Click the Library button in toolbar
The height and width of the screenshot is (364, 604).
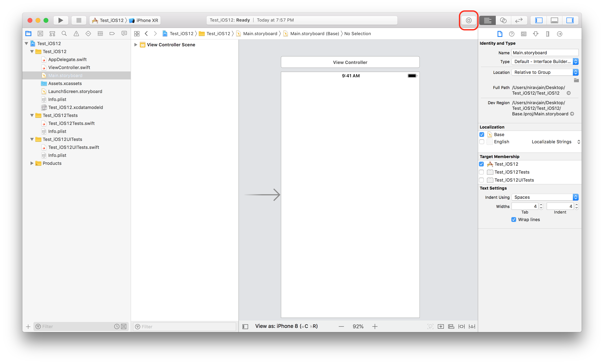468,20
